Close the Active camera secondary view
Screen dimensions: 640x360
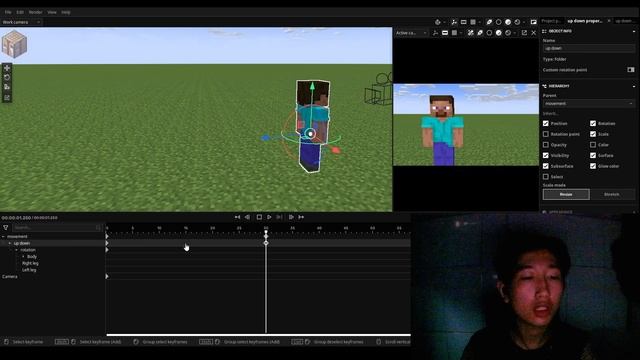pyautogui.click(x=533, y=33)
